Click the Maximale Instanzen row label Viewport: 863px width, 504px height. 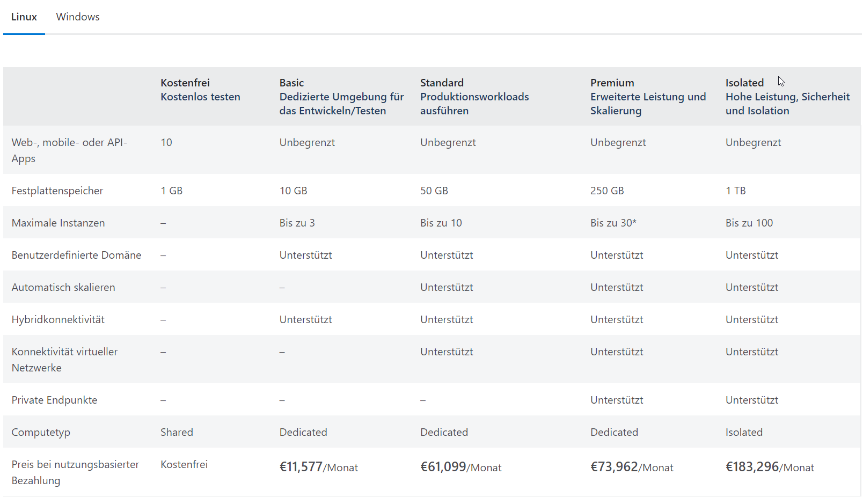pos(58,223)
